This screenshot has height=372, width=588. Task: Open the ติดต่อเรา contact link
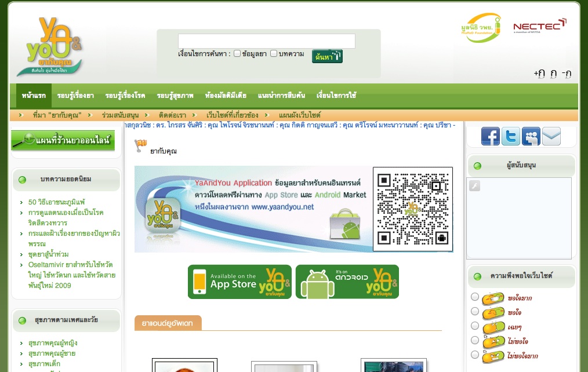[172, 115]
